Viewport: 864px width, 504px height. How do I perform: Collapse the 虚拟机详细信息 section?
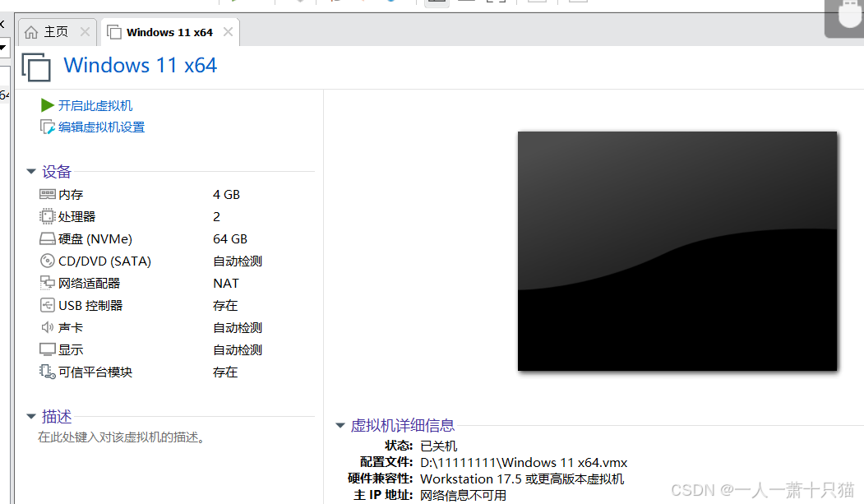tap(340, 425)
